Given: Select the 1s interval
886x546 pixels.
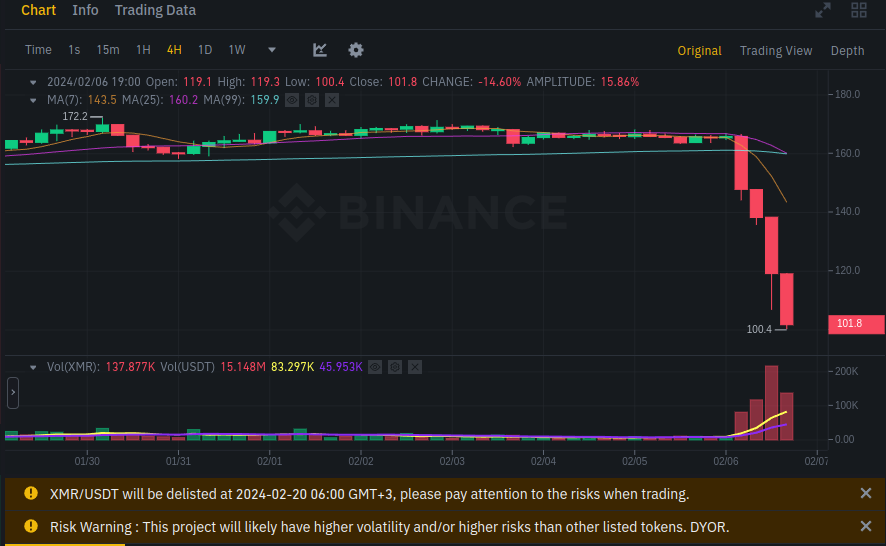Looking at the screenshot, I should pyautogui.click(x=74, y=50).
